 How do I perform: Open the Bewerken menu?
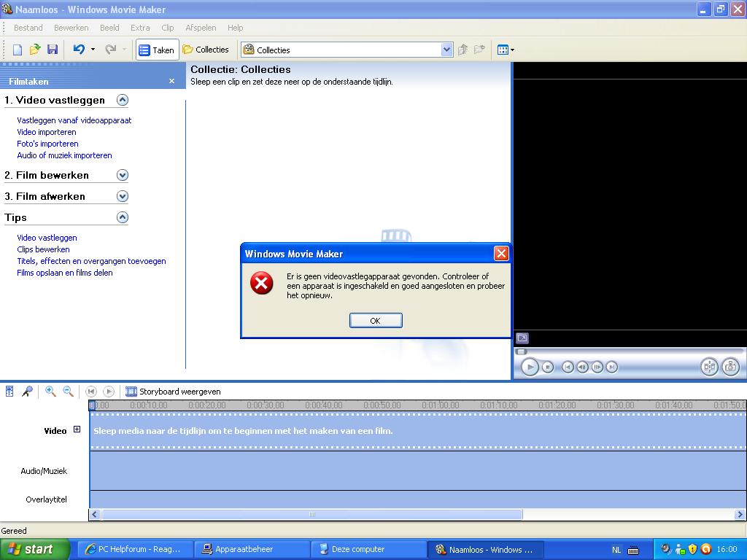71,28
